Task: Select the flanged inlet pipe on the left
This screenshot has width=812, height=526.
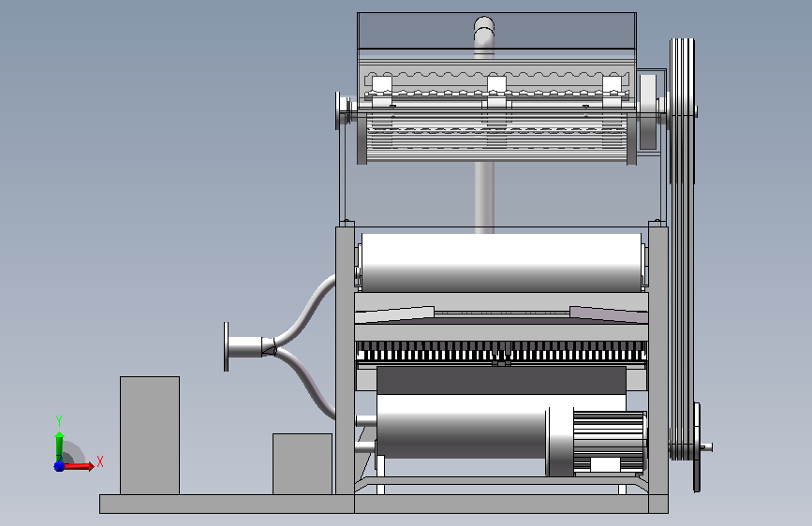Action: [x=244, y=346]
